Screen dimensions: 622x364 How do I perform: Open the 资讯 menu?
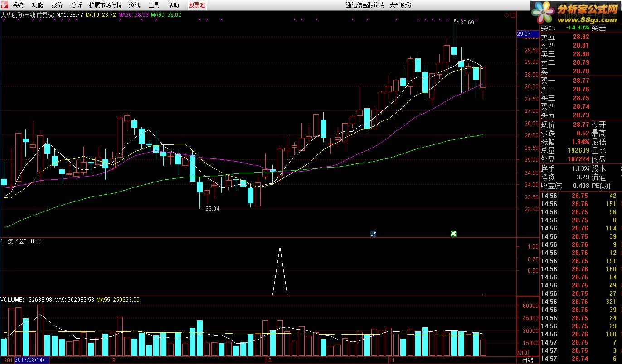134,5
